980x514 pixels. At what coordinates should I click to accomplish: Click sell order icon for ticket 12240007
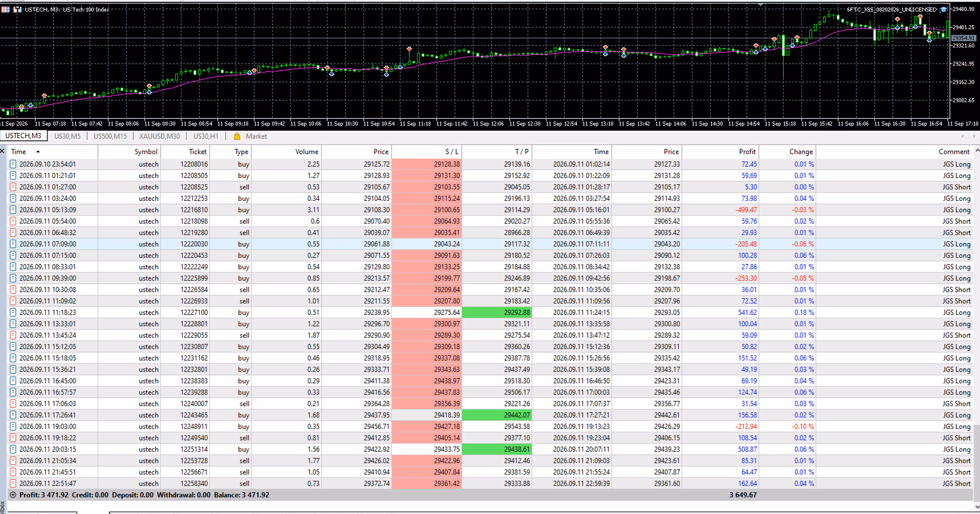pyautogui.click(x=13, y=404)
